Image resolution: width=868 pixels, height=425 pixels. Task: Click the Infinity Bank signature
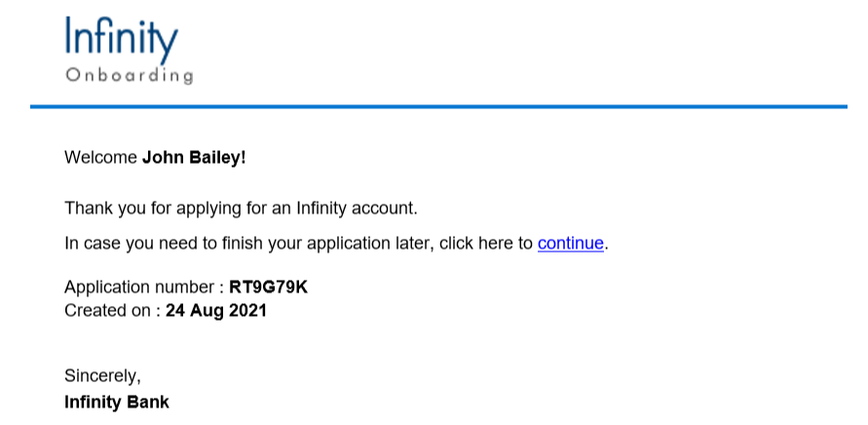coord(117,402)
